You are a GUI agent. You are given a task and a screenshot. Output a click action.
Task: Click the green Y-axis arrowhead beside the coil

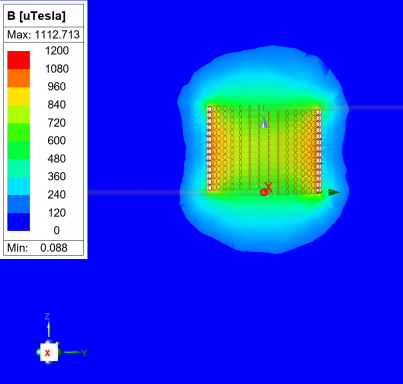click(334, 192)
